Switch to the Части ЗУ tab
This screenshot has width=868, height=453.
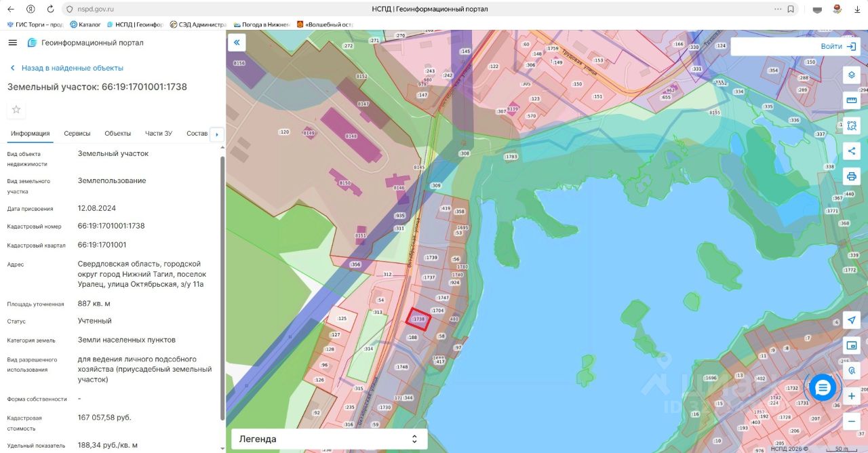pyautogui.click(x=159, y=134)
